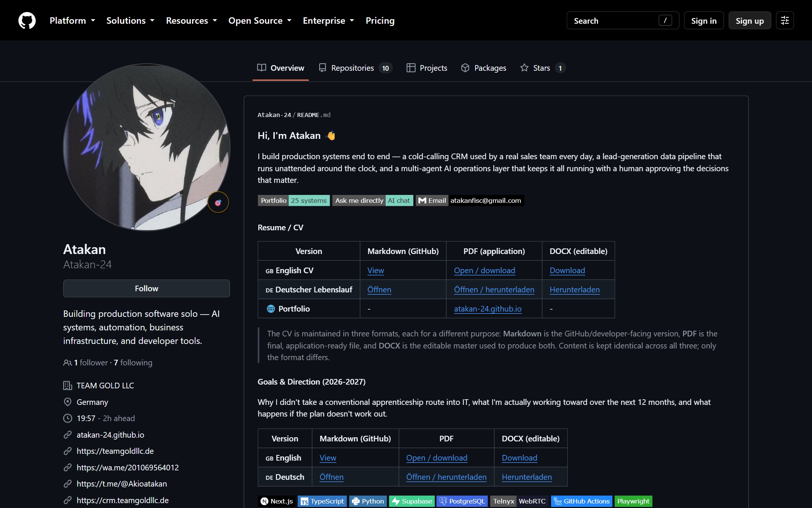Viewport: 812px width, 508px height.
Task: Click Öffnen for Deutscher Lebenslauf Markdown
Action: [379, 290]
